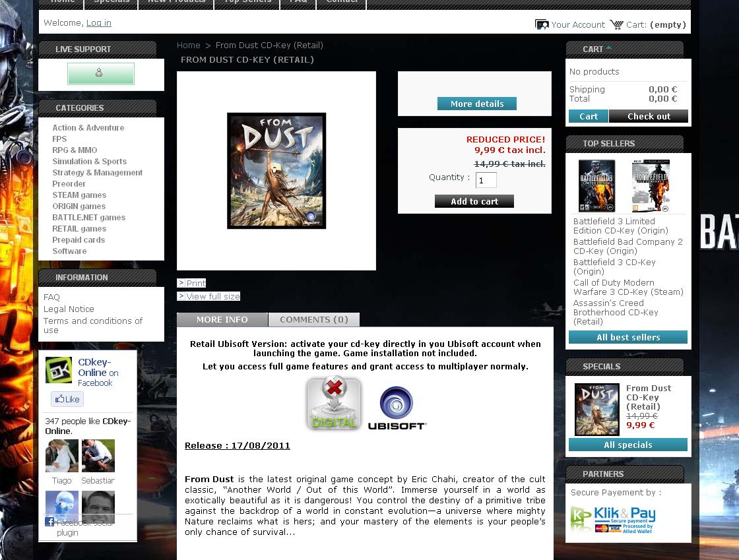Click the Your Account icon

pos(542,24)
